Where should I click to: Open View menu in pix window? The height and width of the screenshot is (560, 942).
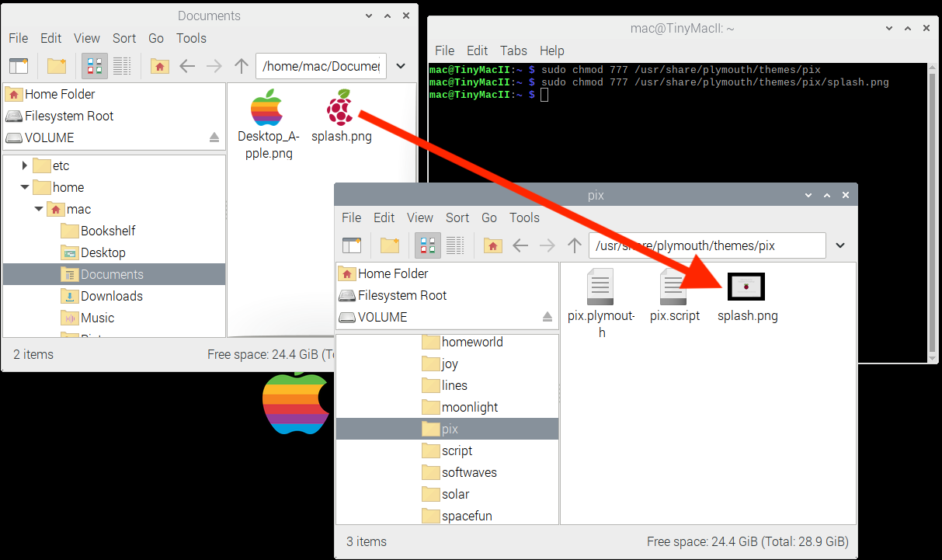click(x=420, y=217)
